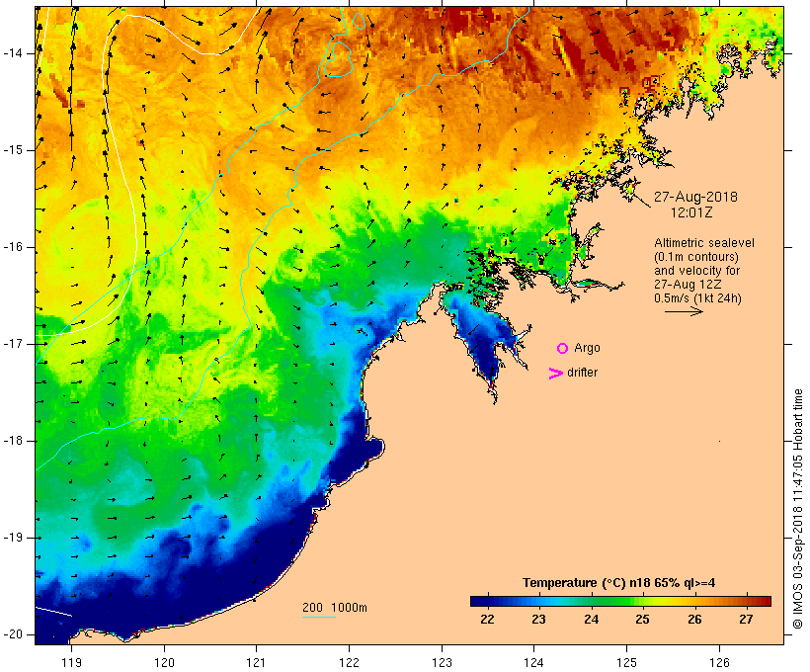
Task: Select the time text 12:01Z
Action: (691, 212)
